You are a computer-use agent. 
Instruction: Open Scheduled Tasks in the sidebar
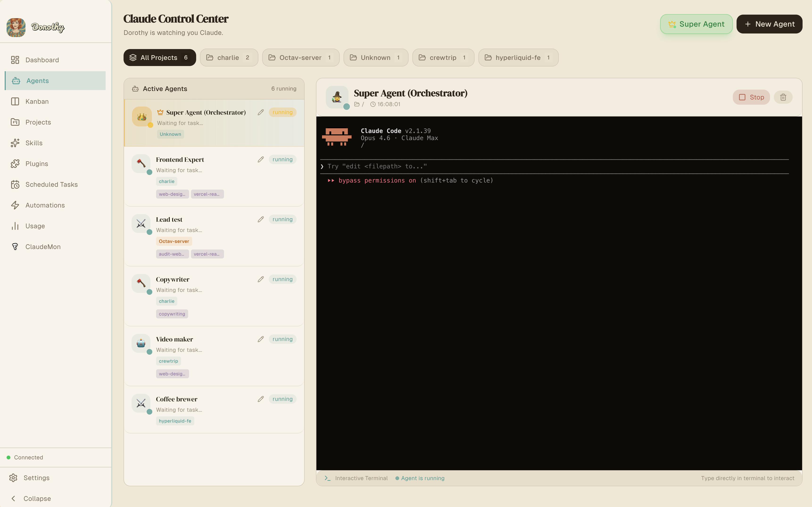(51, 184)
